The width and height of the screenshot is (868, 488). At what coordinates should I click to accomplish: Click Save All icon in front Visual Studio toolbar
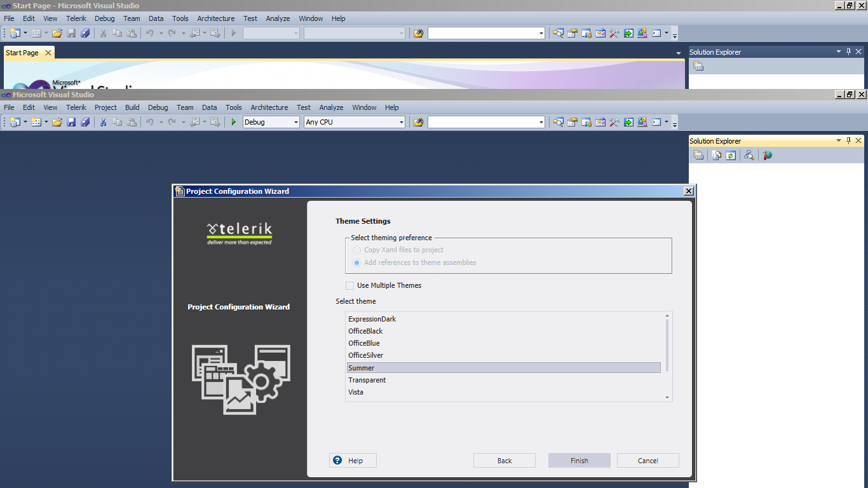85,122
